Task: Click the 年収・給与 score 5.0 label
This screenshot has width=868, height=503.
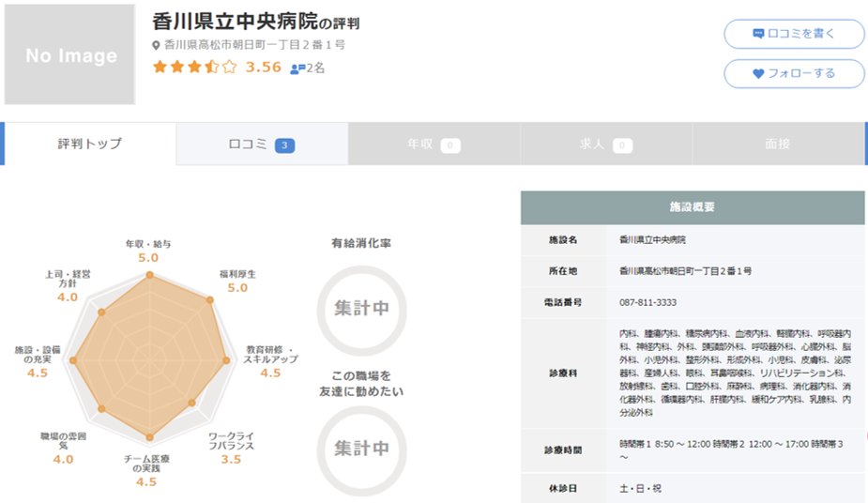Action: (148, 258)
